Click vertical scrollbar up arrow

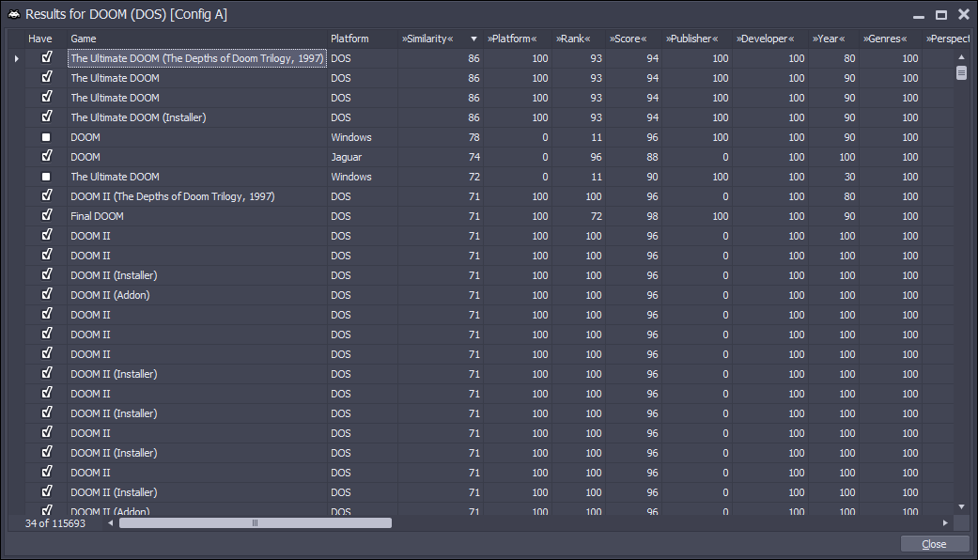coord(961,57)
